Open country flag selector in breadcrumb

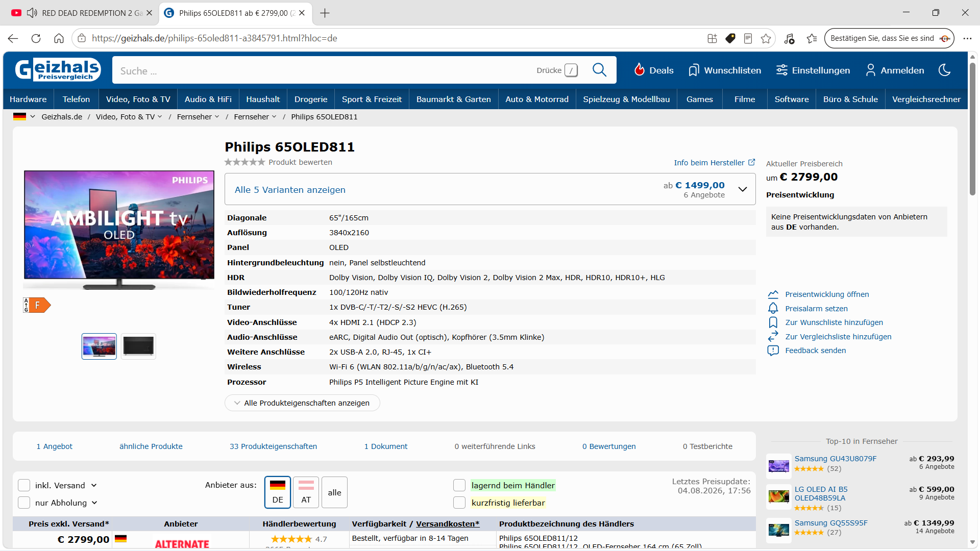(24, 116)
